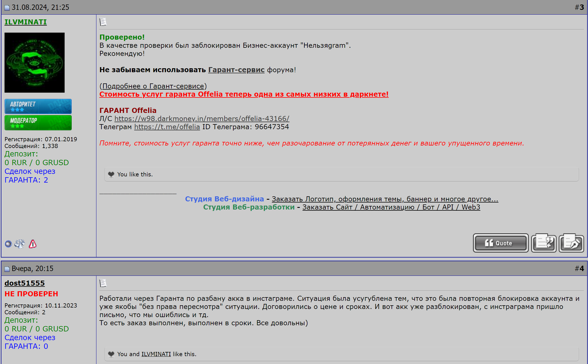The width and height of the screenshot is (588, 364).
Task: Open Студия Веб-дизайна signature link
Action: pyautogui.click(x=224, y=199)
